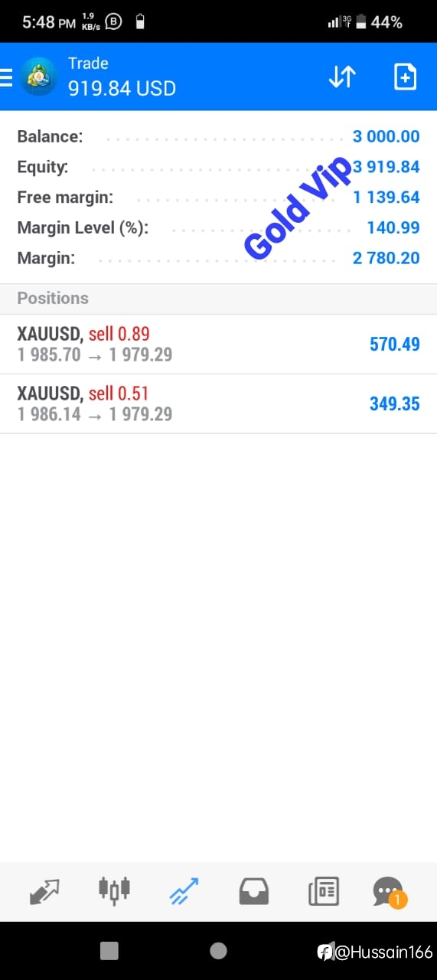Open the Chart candlestick tab
Screen dimensions: 437x980
point(114,890)
